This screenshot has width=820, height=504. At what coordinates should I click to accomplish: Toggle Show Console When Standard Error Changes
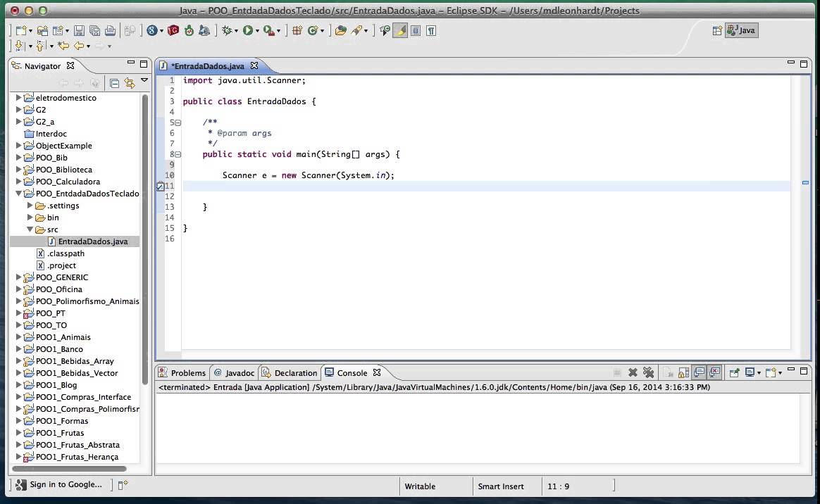click(x=714, y=372)
